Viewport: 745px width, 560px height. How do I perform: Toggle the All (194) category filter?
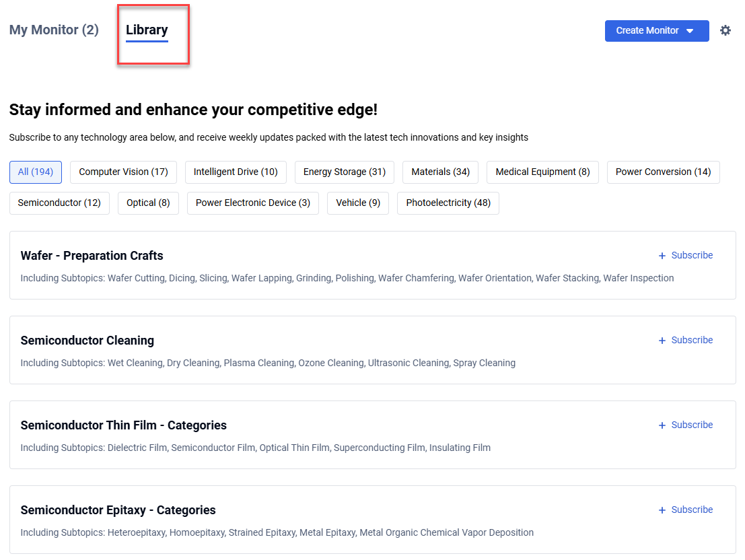point(35,172)
